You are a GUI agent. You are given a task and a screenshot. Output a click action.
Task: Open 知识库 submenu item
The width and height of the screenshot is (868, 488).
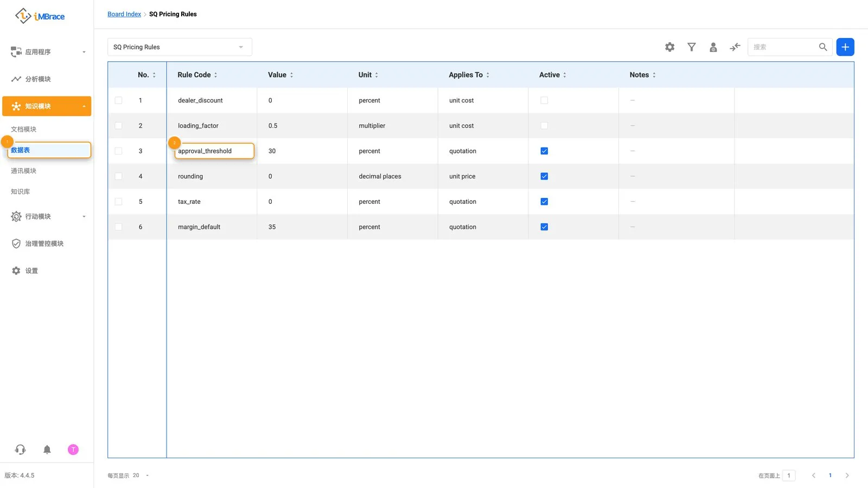pos(21,191)
